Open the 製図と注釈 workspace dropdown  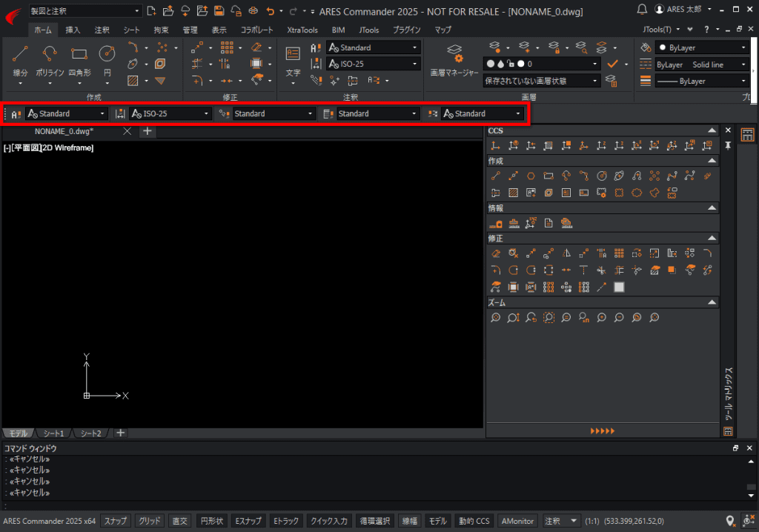84,11
